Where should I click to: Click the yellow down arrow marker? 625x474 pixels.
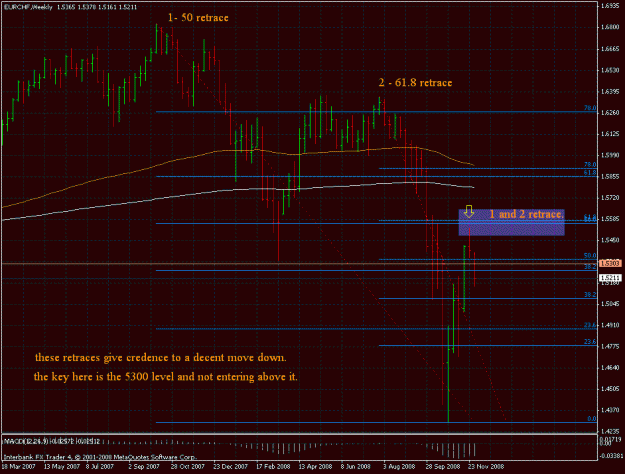coord(469,211)
